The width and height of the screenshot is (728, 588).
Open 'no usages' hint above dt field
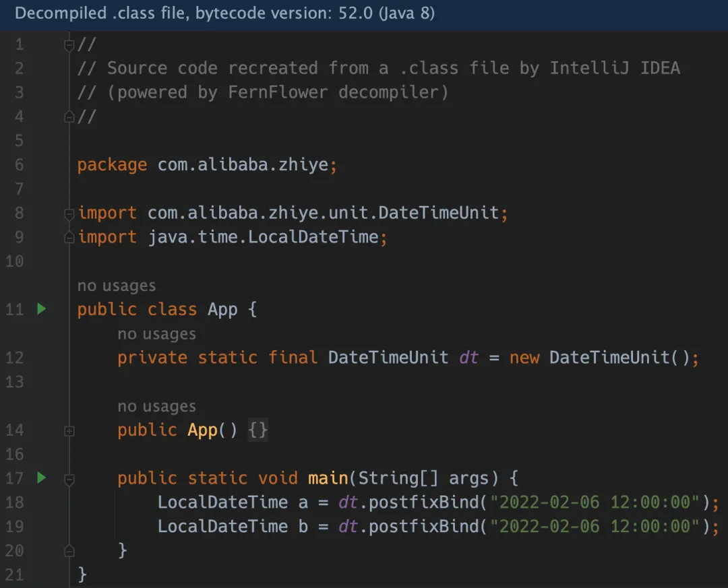click(157, 334)
